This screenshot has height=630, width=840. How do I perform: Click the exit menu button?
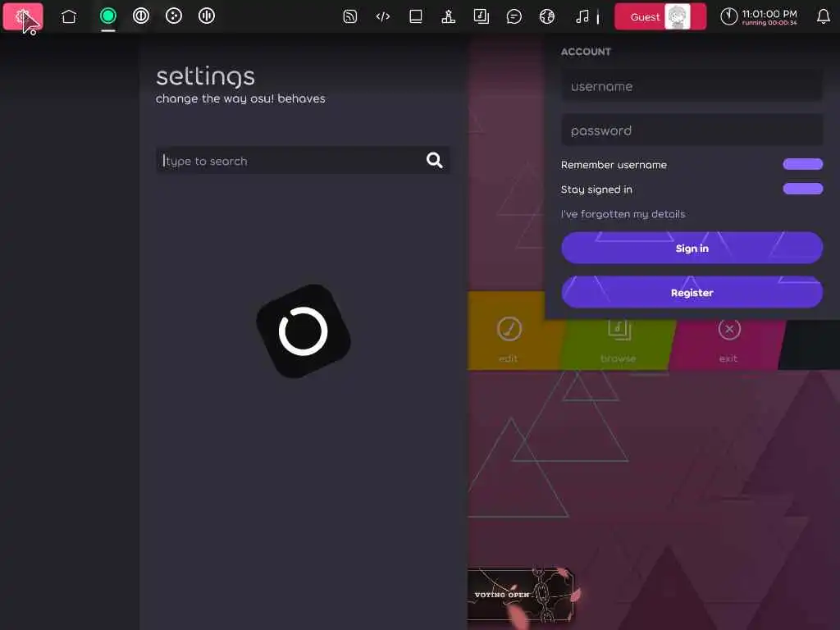[x=728, y=344]
